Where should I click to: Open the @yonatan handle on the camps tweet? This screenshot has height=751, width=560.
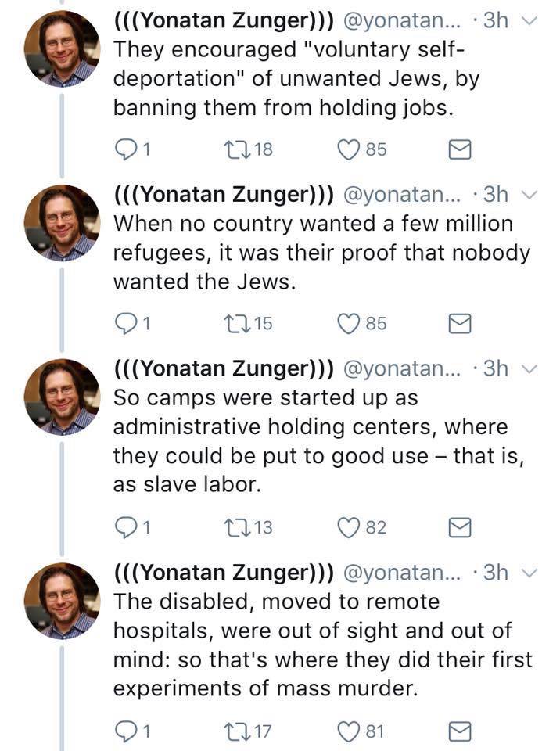405,368
